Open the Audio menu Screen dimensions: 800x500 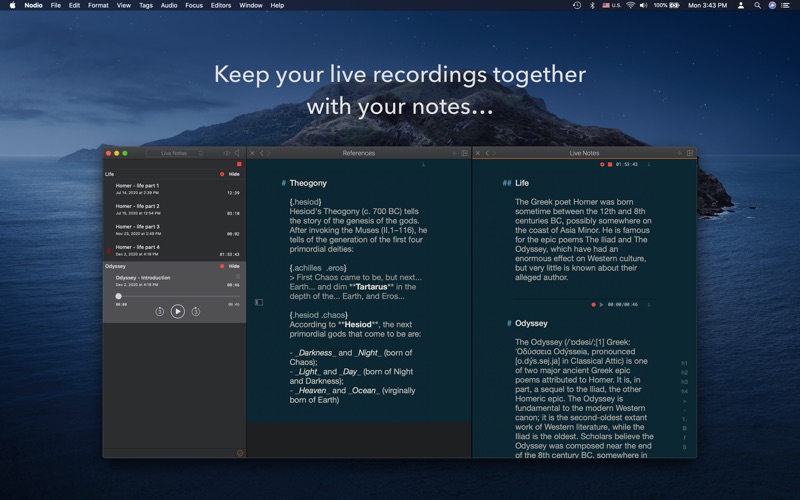[169, 5]
